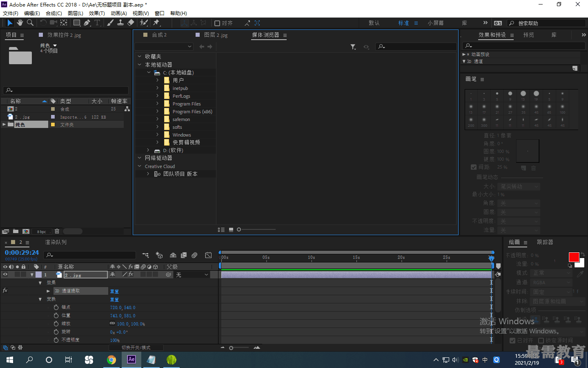Toggle stopwatch for 锚点 anchor point
Image resolution: width=588 pixels, height=368 pixels.
point(56,307)
